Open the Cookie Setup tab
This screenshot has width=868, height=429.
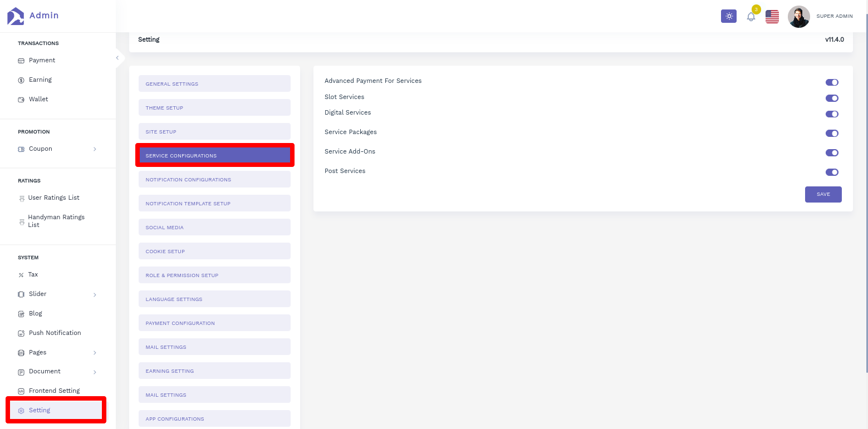[214, 251]
